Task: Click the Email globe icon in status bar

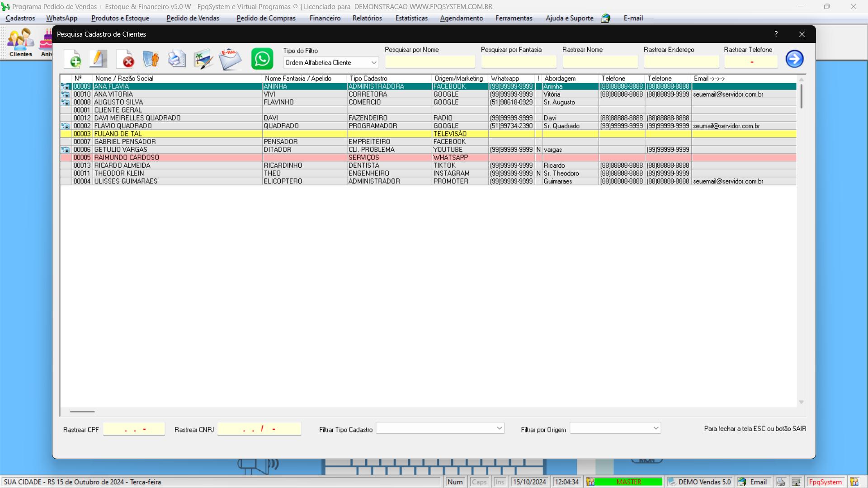Action: [742, 482]
